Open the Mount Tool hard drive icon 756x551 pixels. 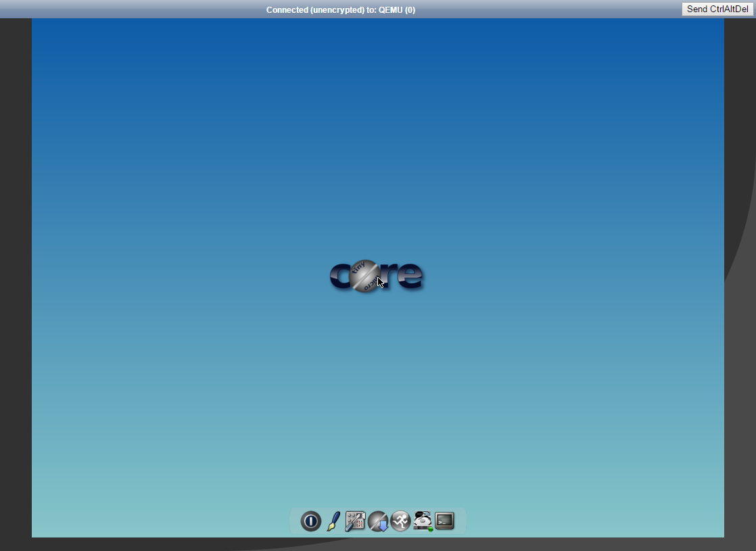click(x=423, y=521)
